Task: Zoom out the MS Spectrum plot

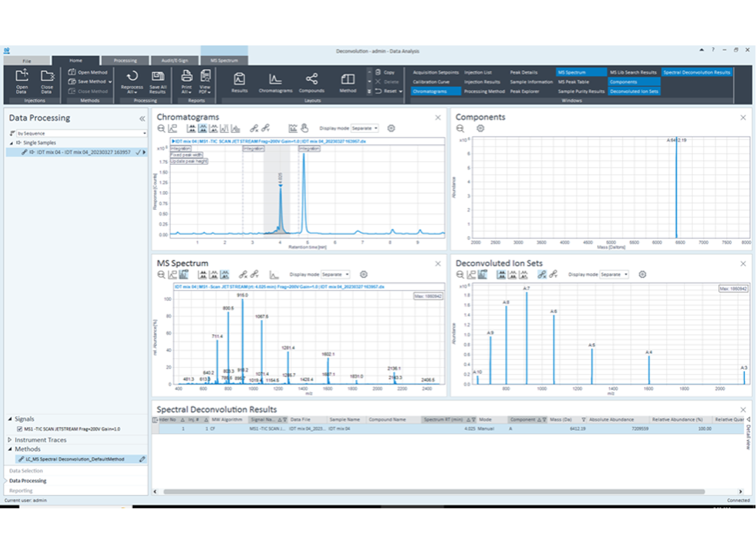Action: point(162,274)
